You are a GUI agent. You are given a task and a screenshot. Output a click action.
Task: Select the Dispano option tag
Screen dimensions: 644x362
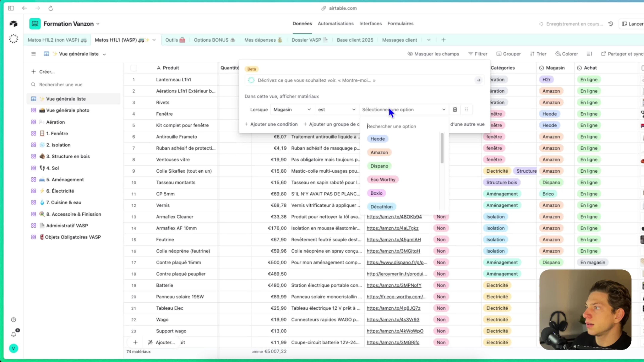click(x=379, y=166)
